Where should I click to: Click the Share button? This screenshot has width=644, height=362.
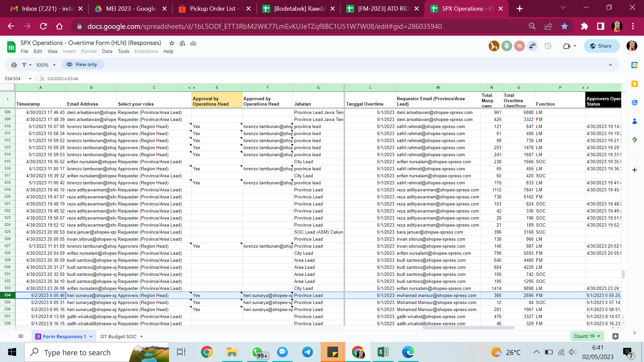[x=601, y=46]
